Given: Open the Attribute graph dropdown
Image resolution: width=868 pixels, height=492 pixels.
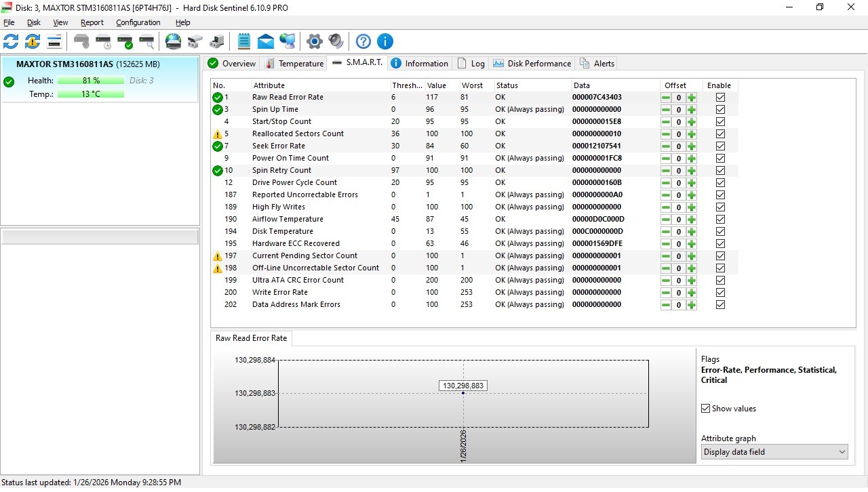Looking at the screenshot, I should pos(774,452).
